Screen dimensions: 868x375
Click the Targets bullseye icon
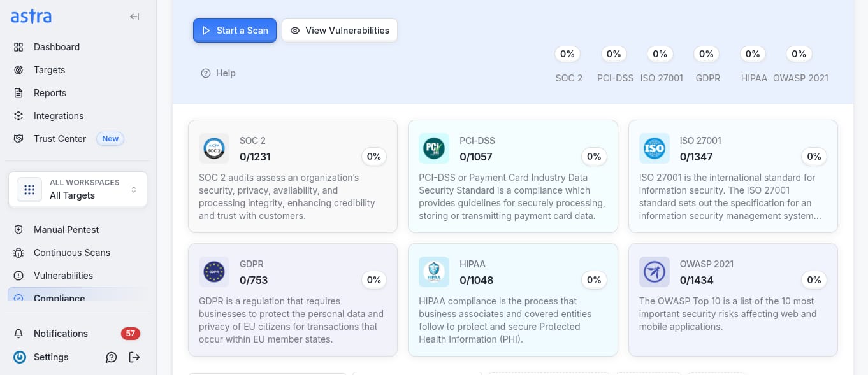point(19,70)
